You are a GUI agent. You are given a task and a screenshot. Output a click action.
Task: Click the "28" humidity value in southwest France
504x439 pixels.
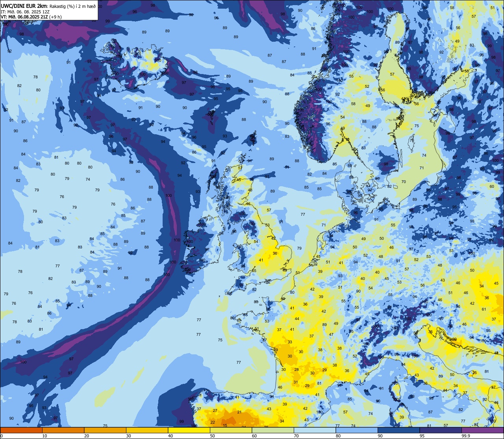pos(296,369)
